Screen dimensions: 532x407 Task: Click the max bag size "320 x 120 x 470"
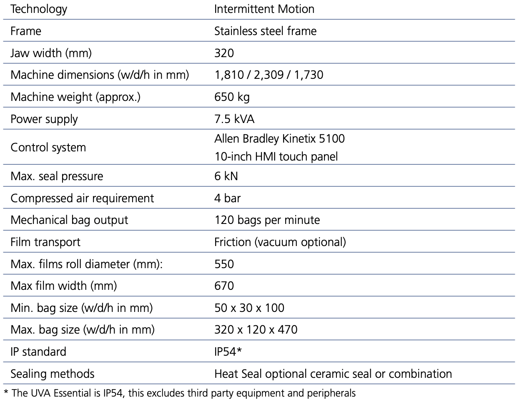tap(256, 330)
